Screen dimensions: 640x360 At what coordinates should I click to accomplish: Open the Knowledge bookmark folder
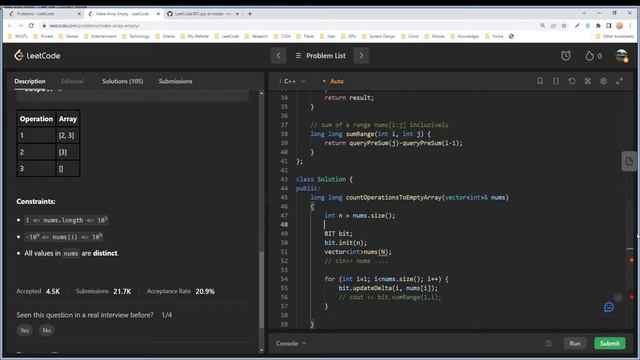tap(465, 36)
